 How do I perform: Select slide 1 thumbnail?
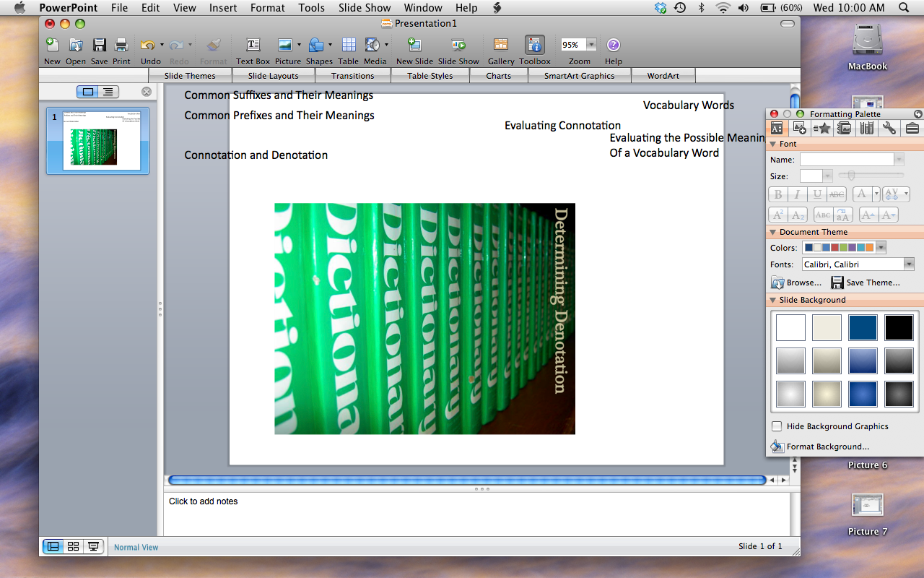(97, 141)
